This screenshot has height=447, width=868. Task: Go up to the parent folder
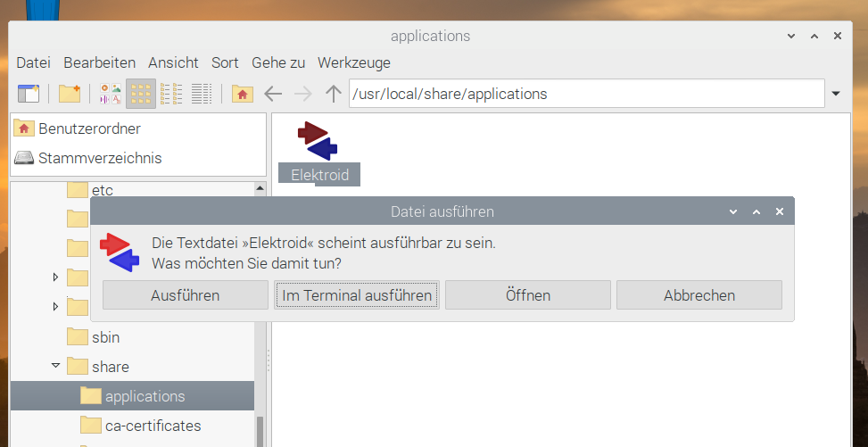(334, 94)
